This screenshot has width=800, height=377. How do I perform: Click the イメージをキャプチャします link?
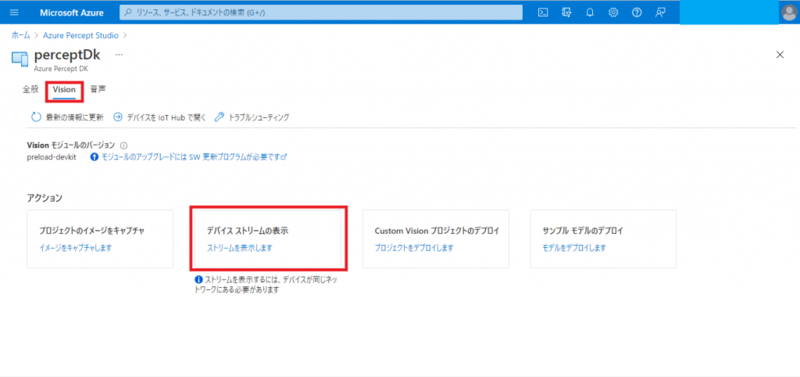[76, 248]
